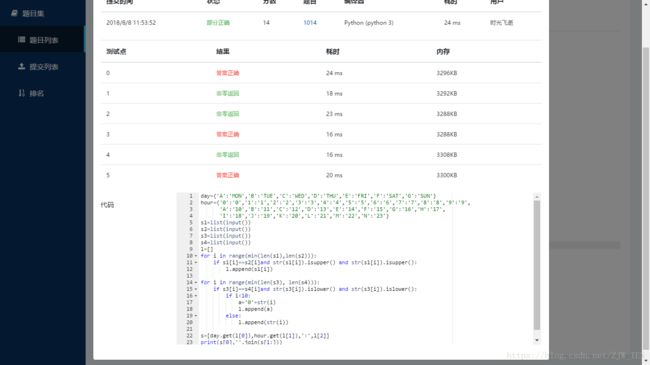650x365 pixels.
Task: Click the code viewer scrollbar down arrow
Action: pyautogui.click(x=537, y=340)
